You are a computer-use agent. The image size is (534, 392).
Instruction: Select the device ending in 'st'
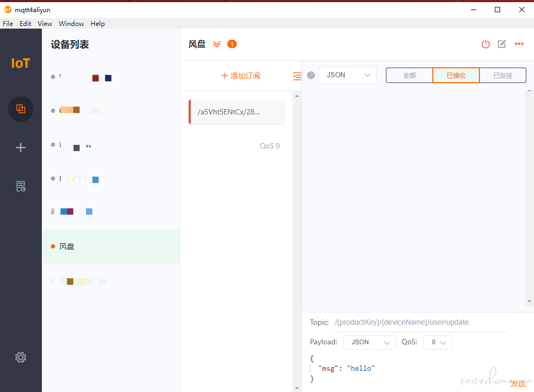111,145
